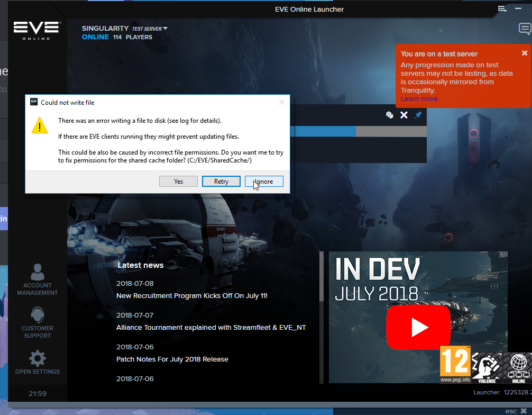Open Customer Support
The width and height of the screenshot is (532, 415).
coord(38,322)
